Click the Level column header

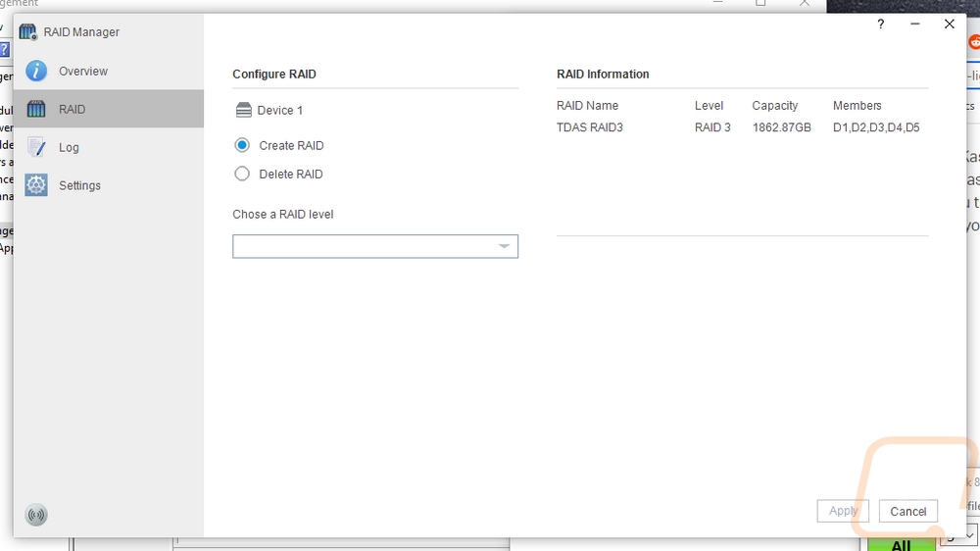click(709, 106)
